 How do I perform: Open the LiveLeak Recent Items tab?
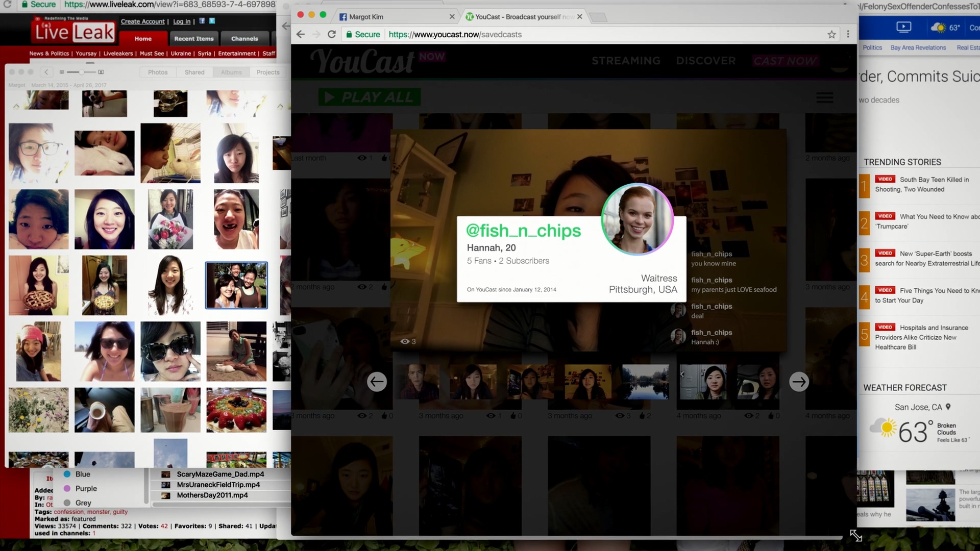(x=194, y=38)
